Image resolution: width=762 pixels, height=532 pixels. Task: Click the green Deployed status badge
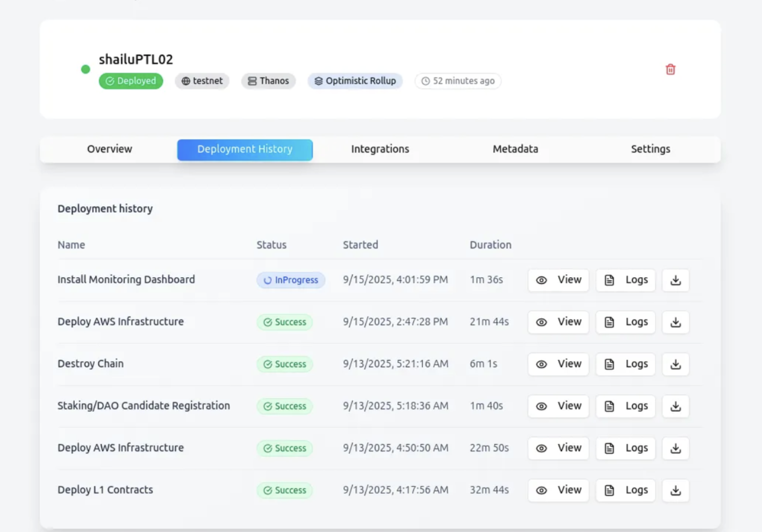coord(131,81)
